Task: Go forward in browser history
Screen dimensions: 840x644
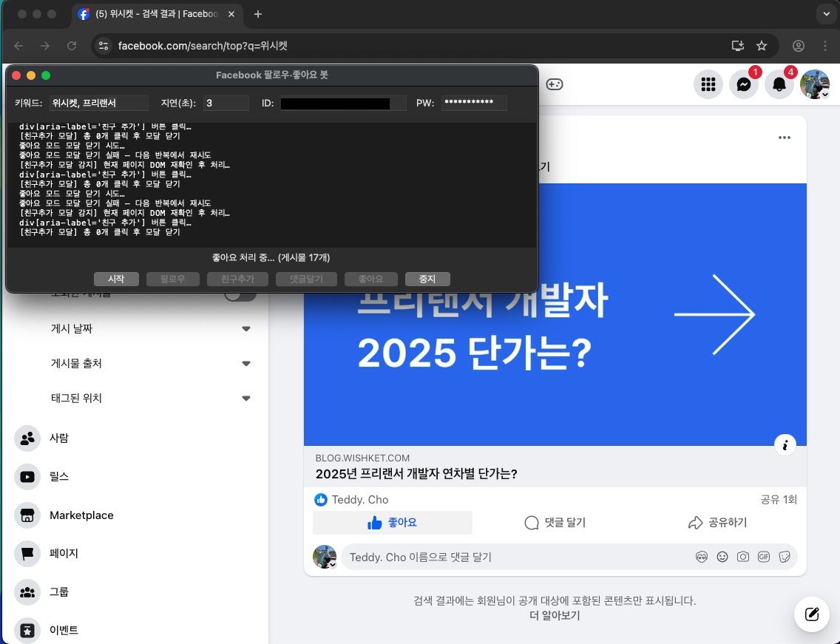Action: click(x=45, y=46)
